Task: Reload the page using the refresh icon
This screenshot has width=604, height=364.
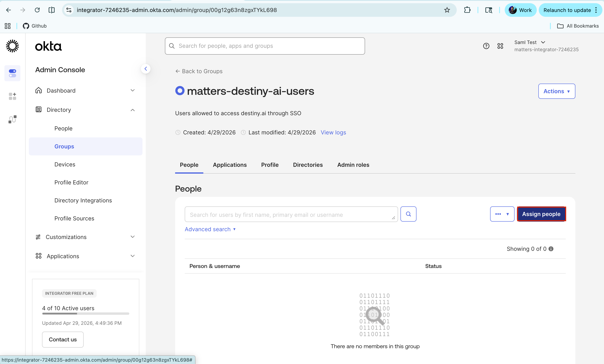Action: pos(37,10)
